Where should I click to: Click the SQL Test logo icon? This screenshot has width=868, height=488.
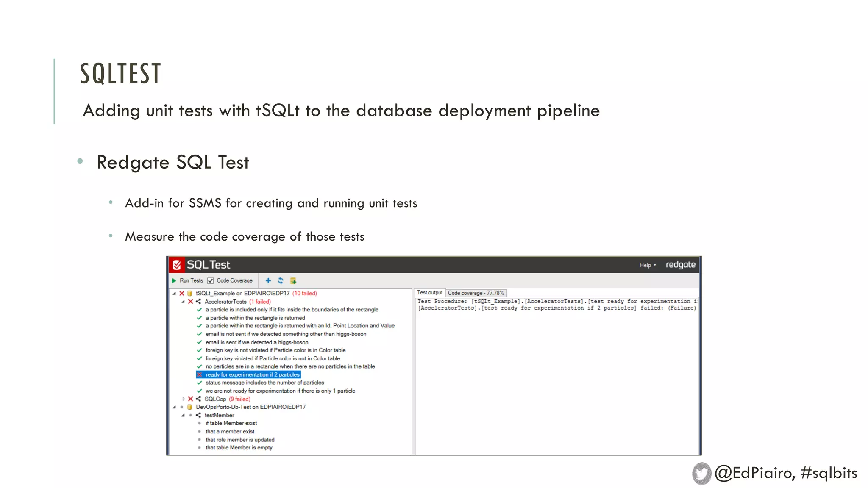(177, 265)
